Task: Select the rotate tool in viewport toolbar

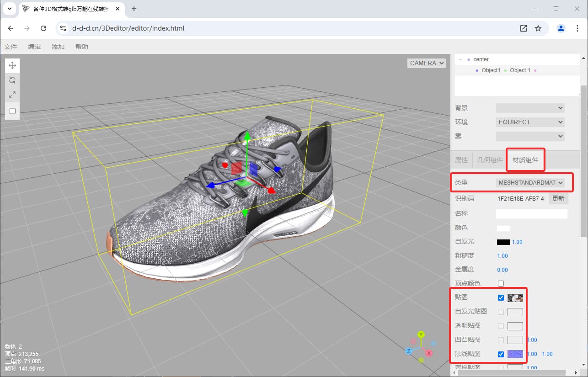Action: coord(12,80)
